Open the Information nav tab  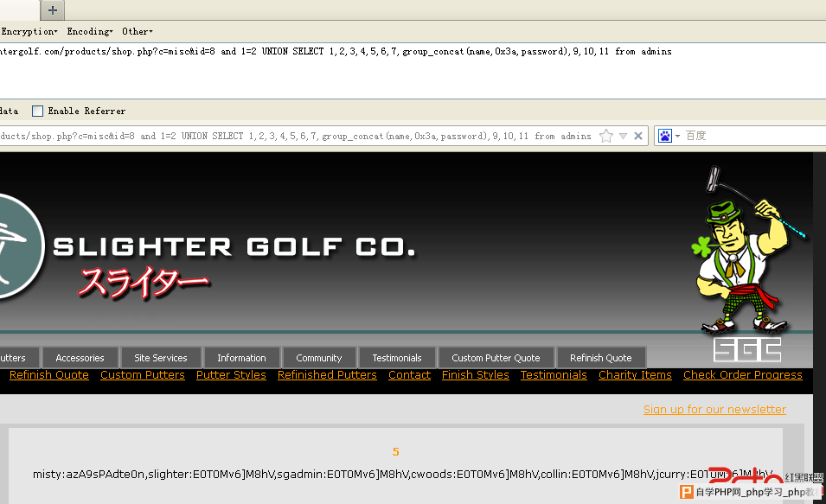pyautogui.click(x=242, y=358)
